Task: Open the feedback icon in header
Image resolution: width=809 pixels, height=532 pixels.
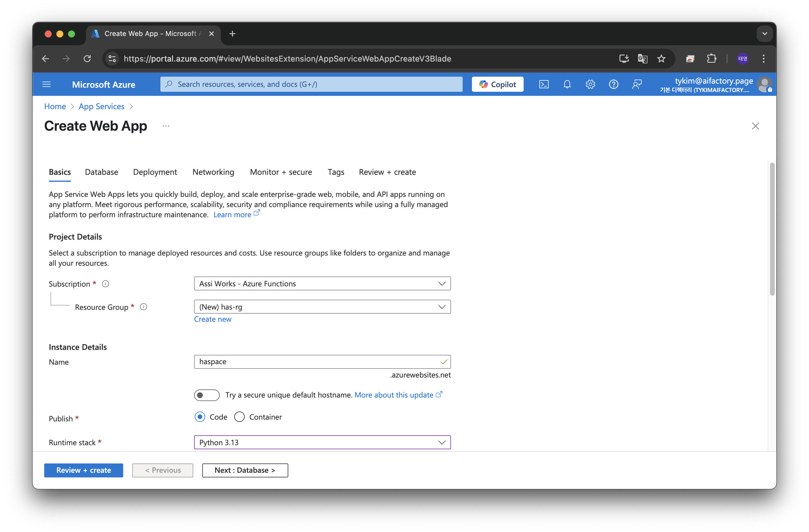Action: coord(637,84)
